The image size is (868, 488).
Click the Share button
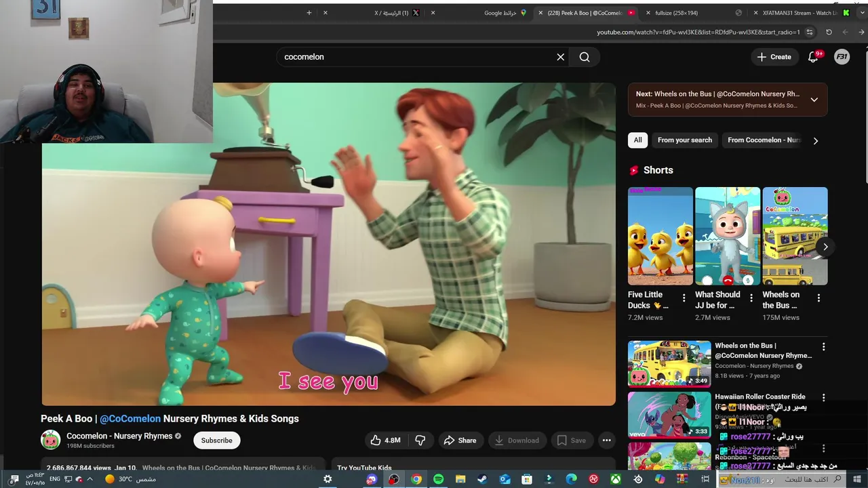[x=460, y=441]
